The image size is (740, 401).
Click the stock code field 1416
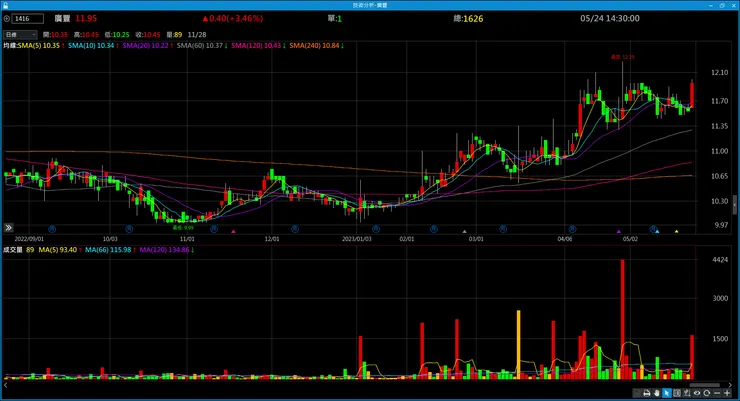28,19
